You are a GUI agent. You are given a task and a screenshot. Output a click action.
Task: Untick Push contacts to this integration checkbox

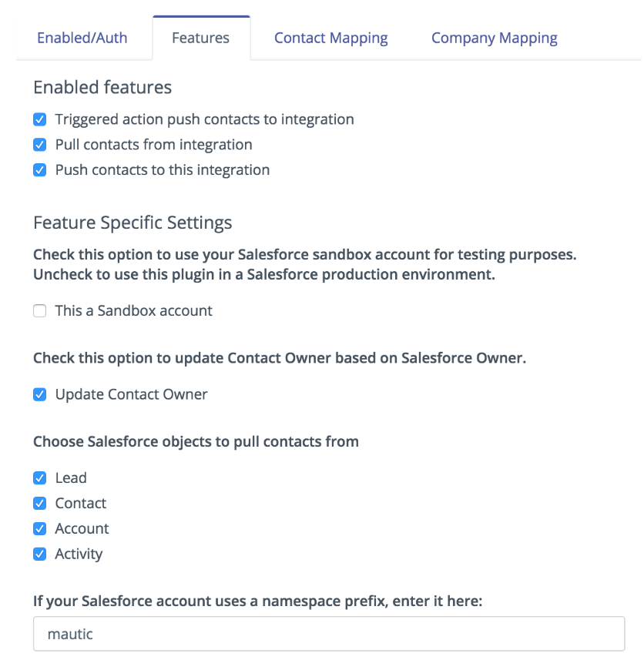click(x=40, y=170)
